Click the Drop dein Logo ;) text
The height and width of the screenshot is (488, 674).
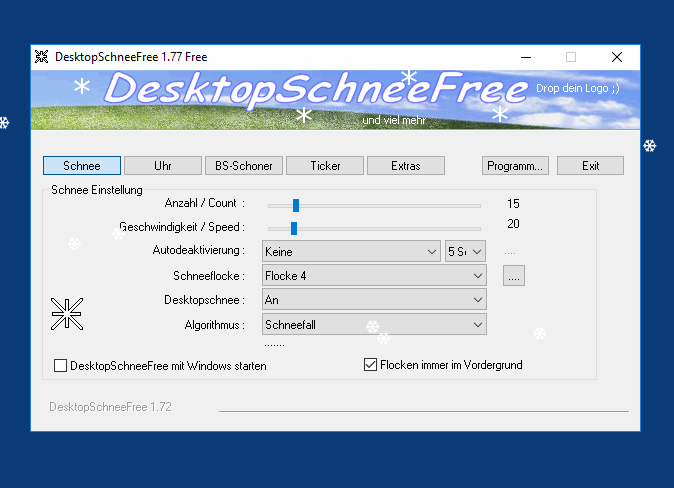pyautogui.click(x=578, y=88)
